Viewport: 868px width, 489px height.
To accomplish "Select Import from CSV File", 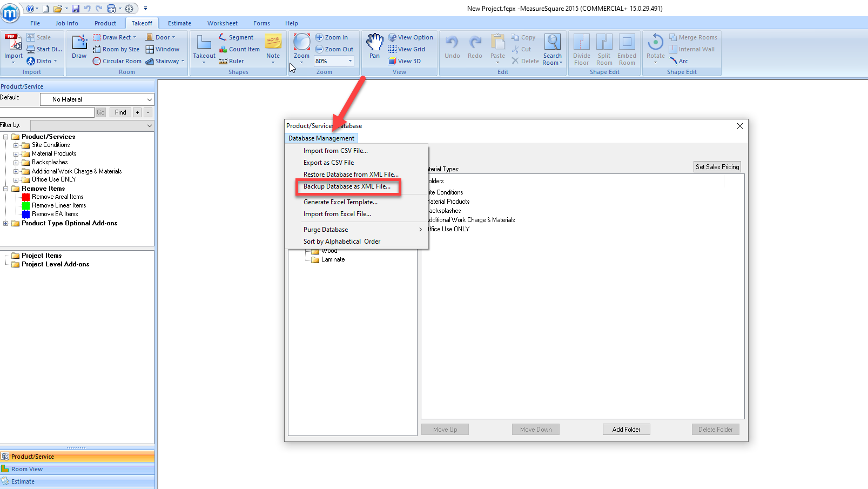I will [335, 151].
